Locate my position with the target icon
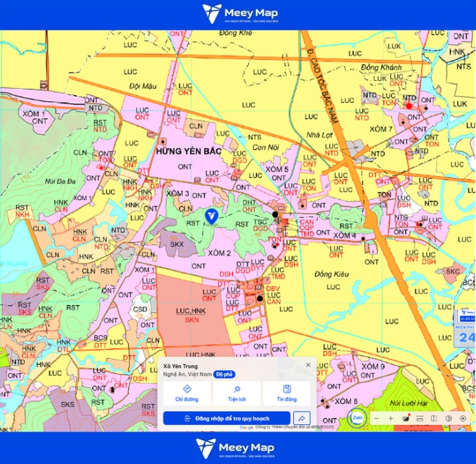This screenshot has width=476, height=464. 463,419
